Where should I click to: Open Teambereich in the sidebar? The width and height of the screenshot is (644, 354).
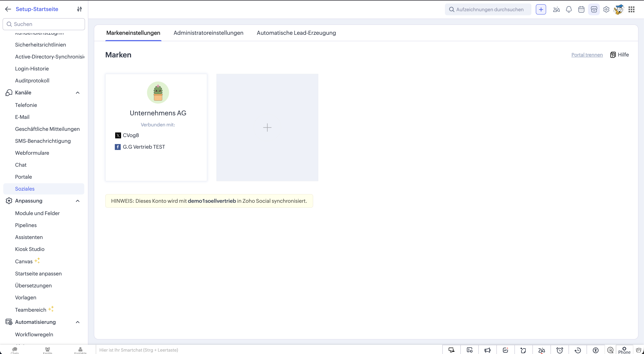(x=31, y=310)
